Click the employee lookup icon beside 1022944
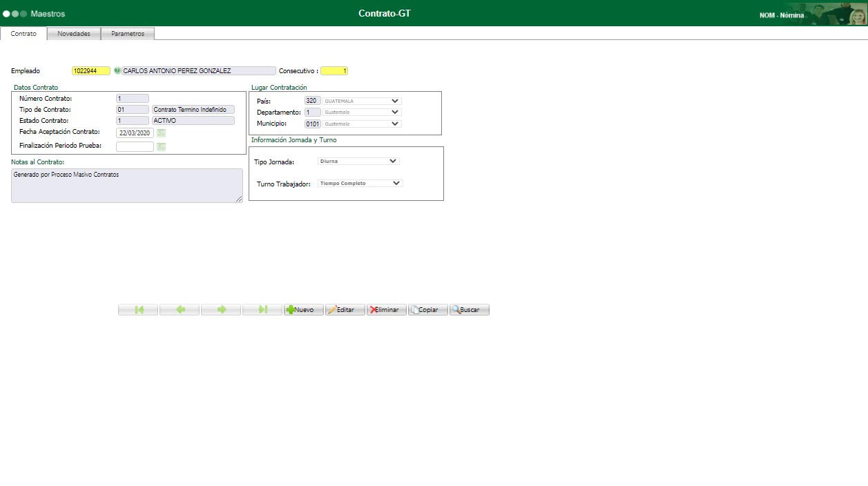This screenshot has width=868, height=486. [117, 70]
